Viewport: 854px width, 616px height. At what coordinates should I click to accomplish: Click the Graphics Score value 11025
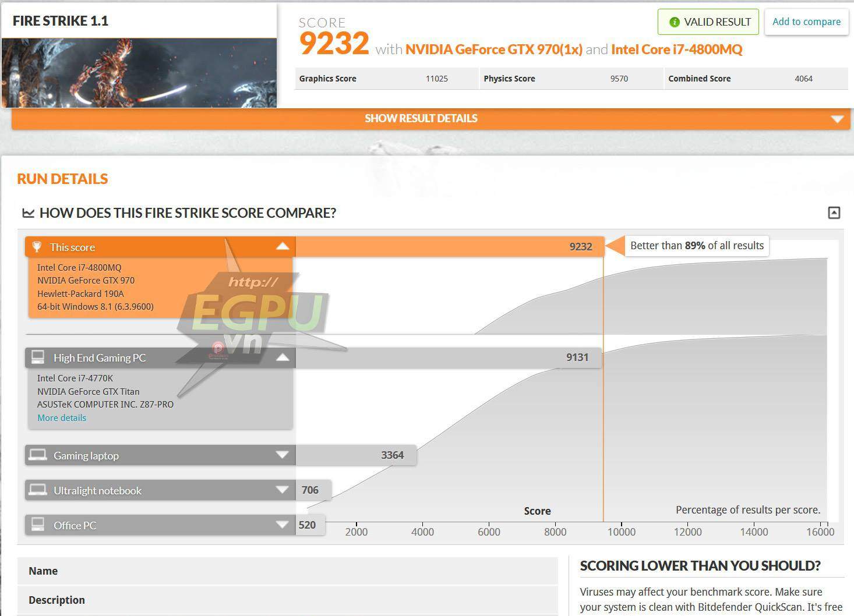pos(436,79)
